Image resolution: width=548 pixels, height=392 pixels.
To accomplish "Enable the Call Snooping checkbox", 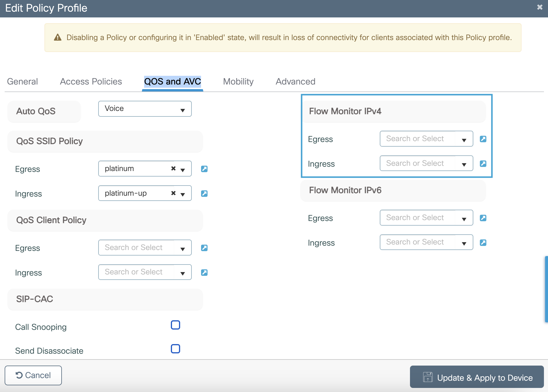I will coord(175,325).
